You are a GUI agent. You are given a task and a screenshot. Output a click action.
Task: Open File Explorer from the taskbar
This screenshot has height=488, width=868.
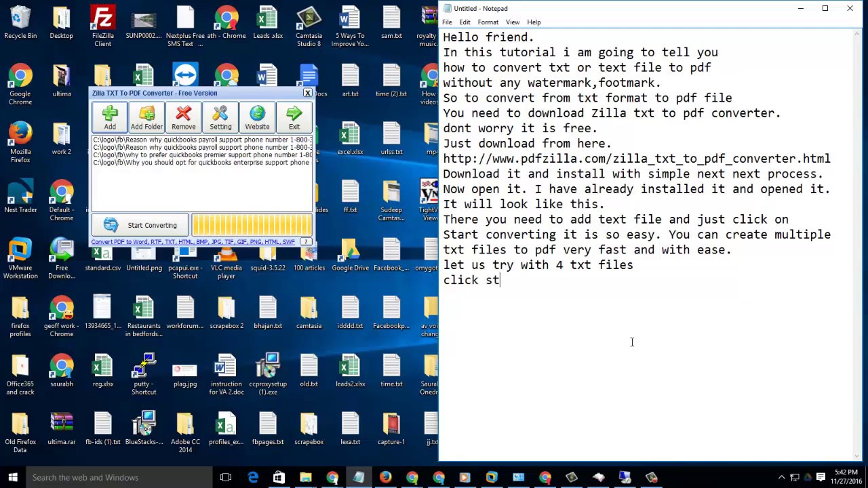305,477
